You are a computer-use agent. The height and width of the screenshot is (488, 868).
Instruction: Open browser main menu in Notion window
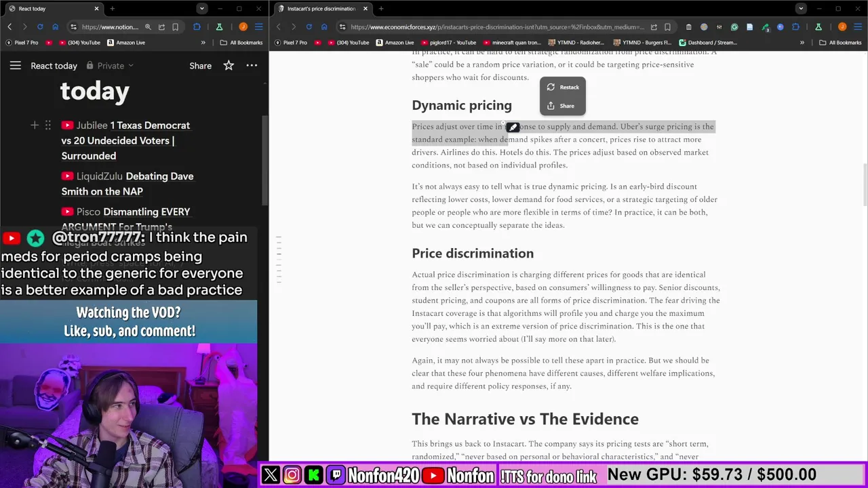[258, 27]
